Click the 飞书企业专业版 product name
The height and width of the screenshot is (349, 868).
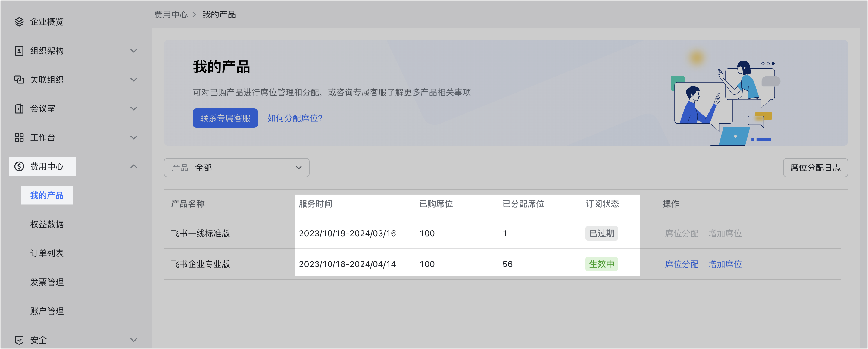coord(201,264)
